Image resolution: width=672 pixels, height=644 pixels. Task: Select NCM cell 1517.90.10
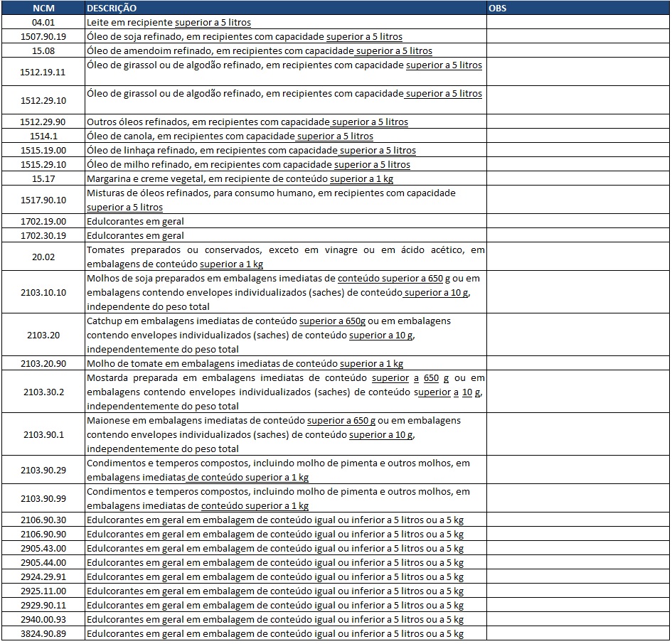click(43, 200)
